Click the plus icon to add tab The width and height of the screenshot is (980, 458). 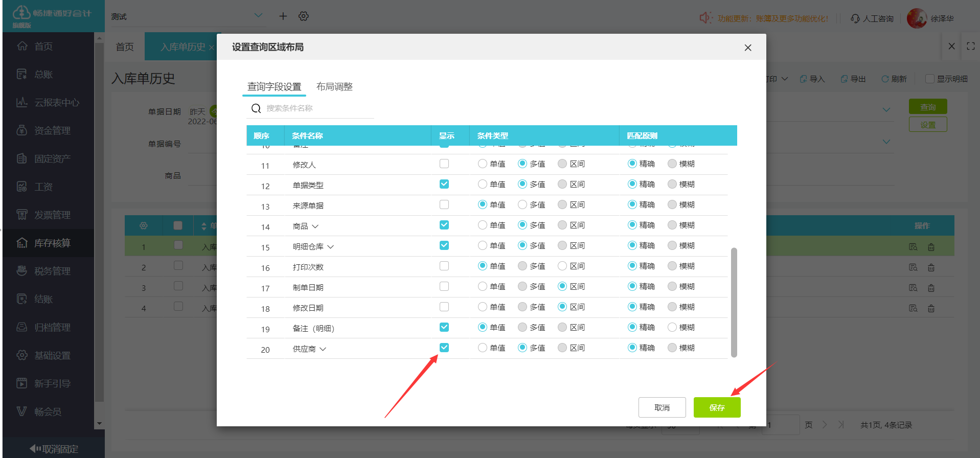click(283, 16)
